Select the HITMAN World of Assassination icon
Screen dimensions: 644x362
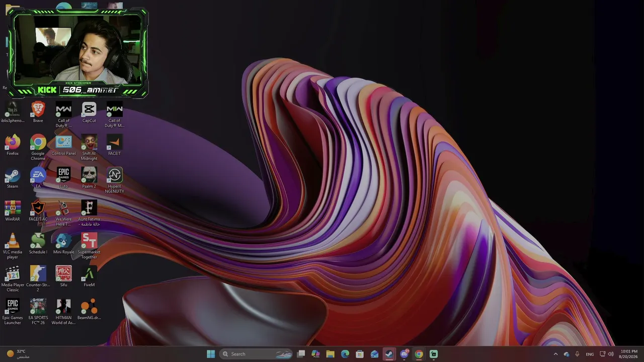point(63,311)
